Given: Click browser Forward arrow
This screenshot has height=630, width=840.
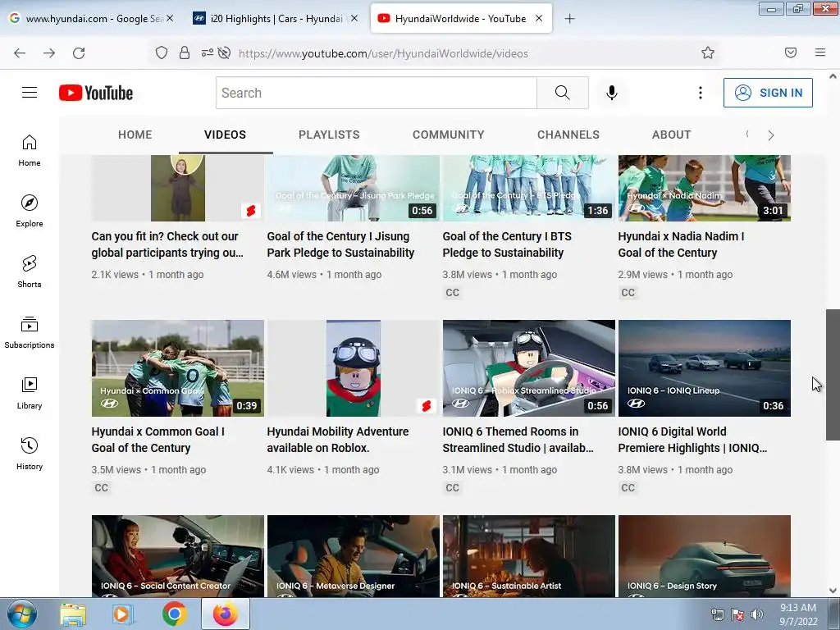Looking at the screenshot, I should 49,53.
